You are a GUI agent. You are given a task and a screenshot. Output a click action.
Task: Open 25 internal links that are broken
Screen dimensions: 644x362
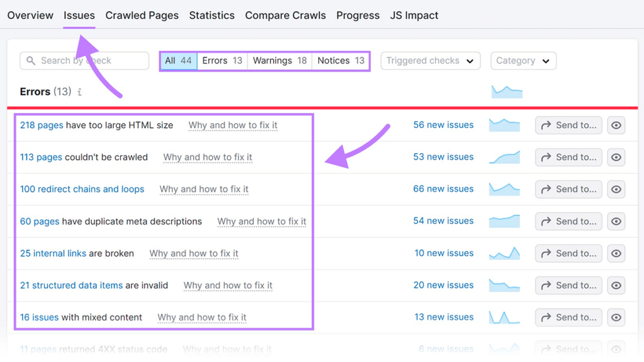[x=53, y=253]
